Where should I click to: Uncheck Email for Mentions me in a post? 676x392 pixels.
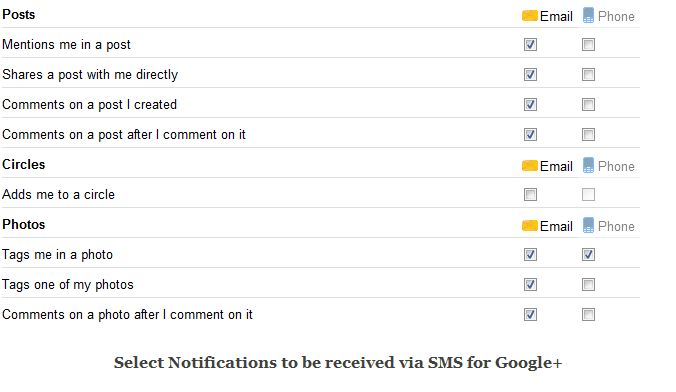click(x=530, y=44)
